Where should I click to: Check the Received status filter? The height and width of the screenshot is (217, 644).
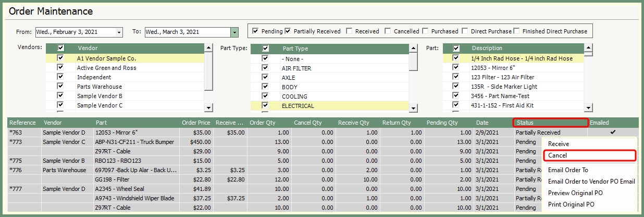pos(349,31)
